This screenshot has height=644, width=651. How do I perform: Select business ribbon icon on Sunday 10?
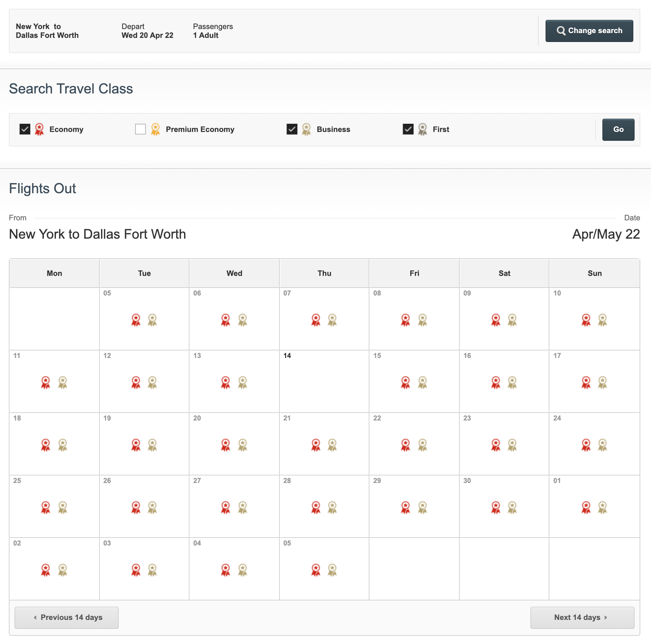[602, 320]
